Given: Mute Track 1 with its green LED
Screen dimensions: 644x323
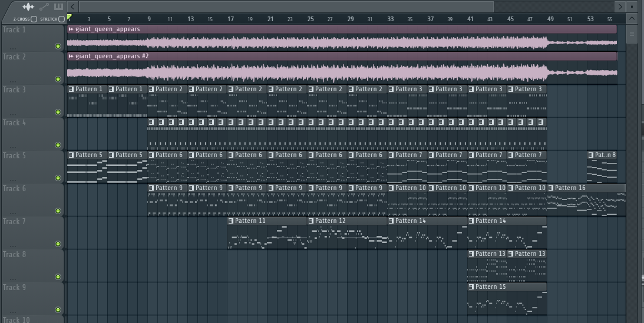Looking at the screenshot, I should [58, 46].
